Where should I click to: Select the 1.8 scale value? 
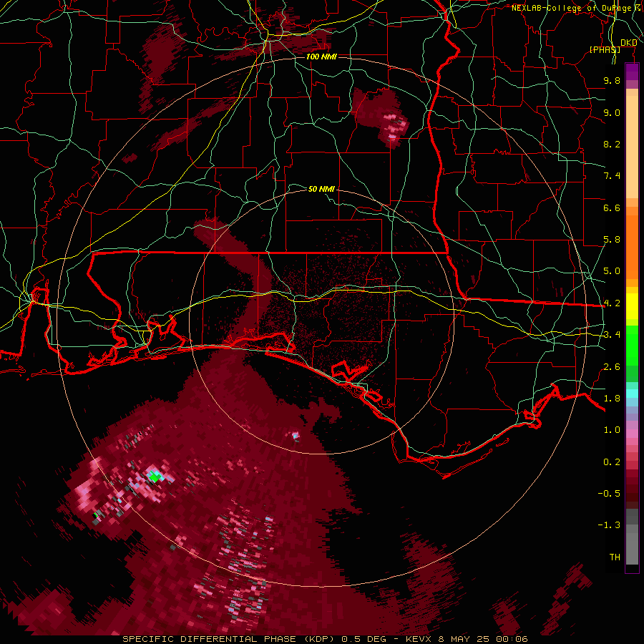point(612,399)
